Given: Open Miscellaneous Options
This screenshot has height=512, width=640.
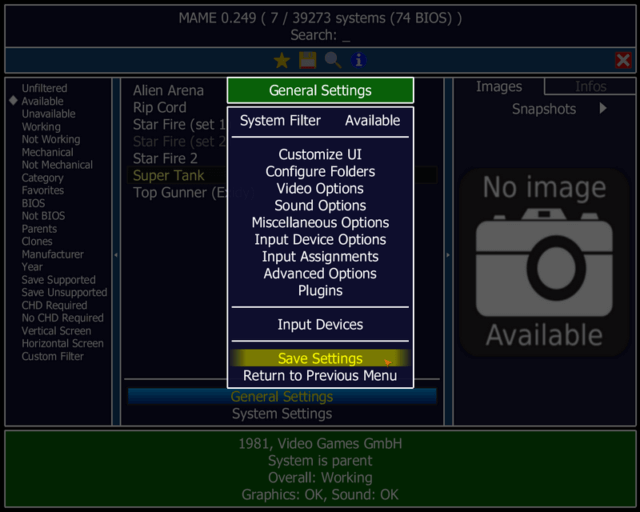Looking at the screenshot, I should pos(320,223).
